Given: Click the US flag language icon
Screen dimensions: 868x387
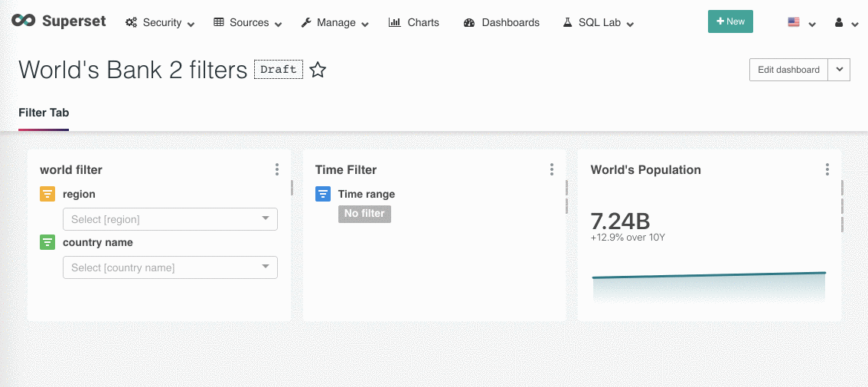Looking at the screenshot, I should [794, 22].
